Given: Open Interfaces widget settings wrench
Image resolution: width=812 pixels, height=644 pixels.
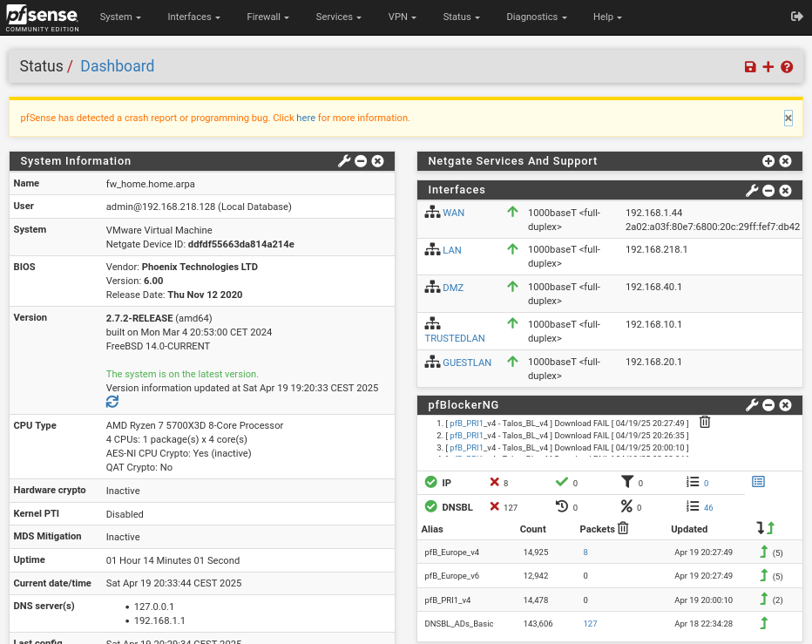Looking at the screenshot, I should tap(752, 190).
